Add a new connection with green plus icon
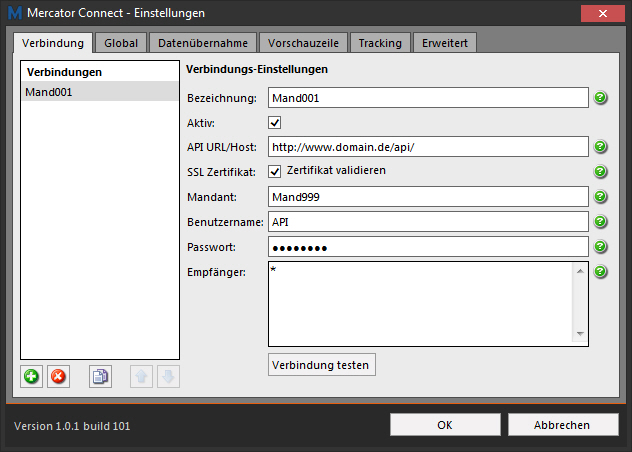 pos(31,377)
